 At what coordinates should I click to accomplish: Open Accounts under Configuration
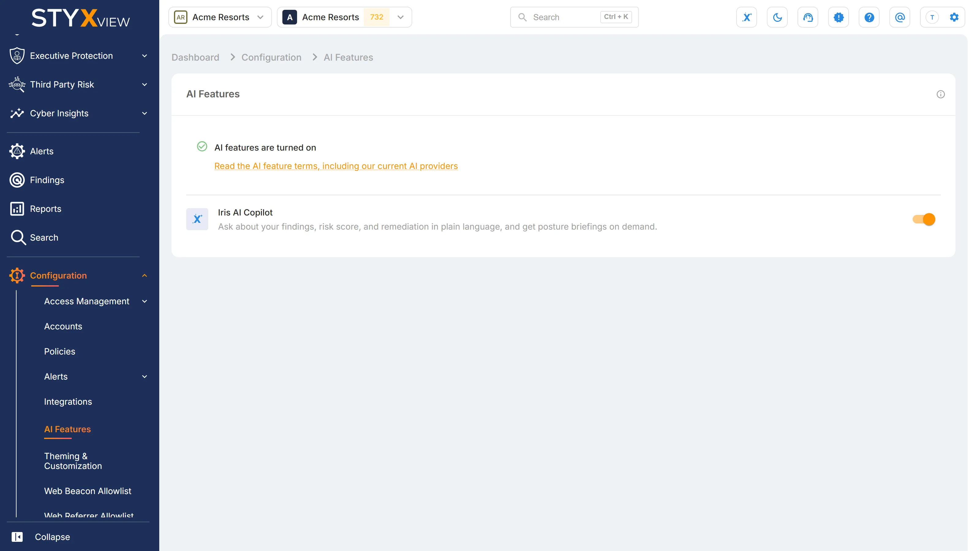(63, 326)
